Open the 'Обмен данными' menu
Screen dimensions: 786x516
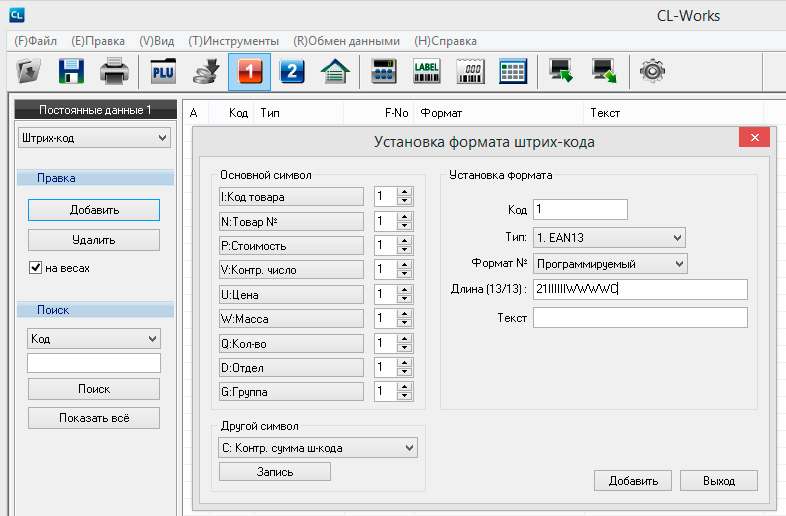click(346, 41)
